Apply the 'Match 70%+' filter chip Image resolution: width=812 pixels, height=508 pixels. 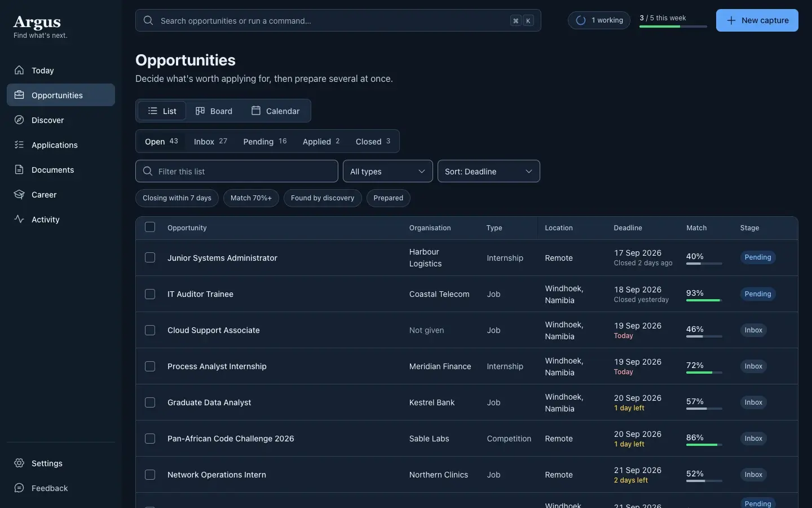coord(251,198)
